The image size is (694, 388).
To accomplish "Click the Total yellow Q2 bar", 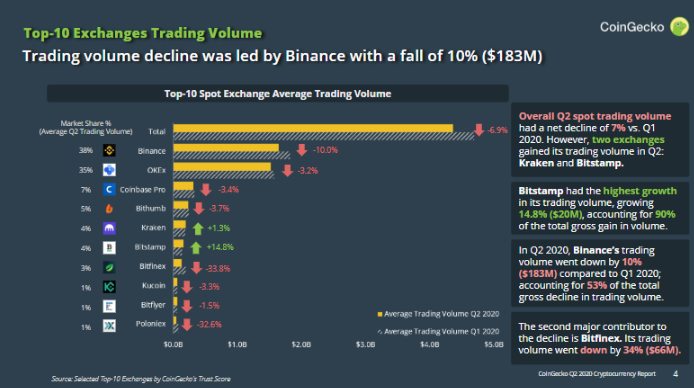I will [313, 128].
